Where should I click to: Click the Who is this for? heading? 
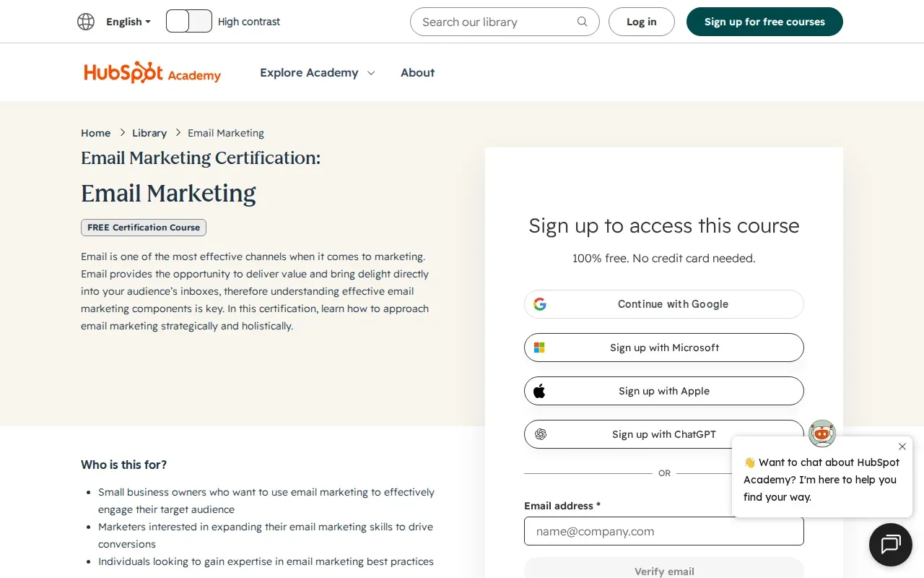123,465
